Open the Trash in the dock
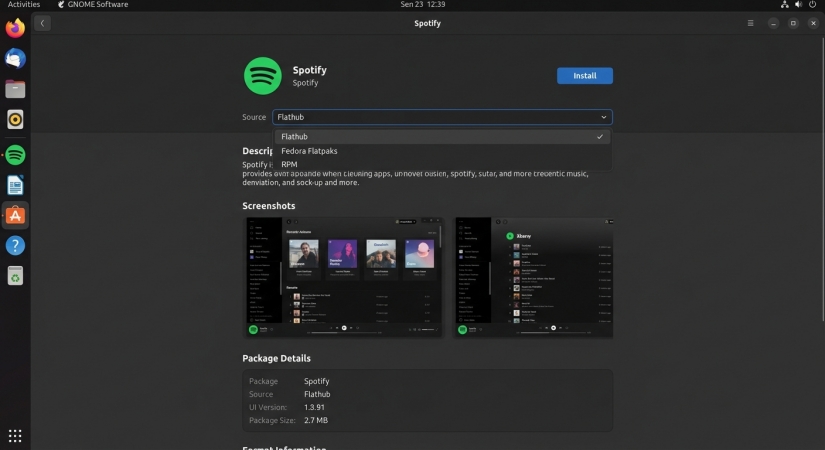This screenshot has width=825, height=450. point(15,276)
